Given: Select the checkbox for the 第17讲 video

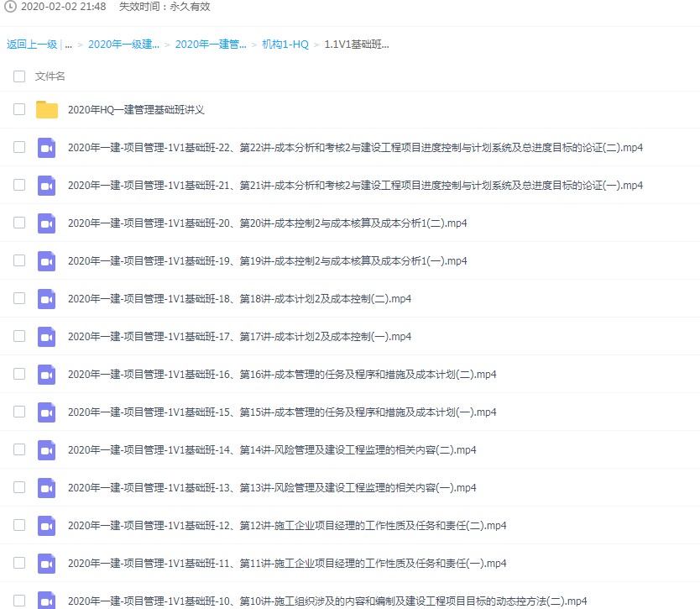Looking at the screenshot, I should pos(19,336).
